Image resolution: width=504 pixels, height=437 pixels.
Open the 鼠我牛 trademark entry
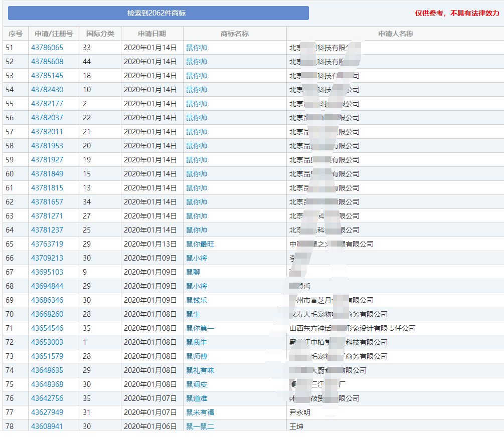tap(197, 342)
